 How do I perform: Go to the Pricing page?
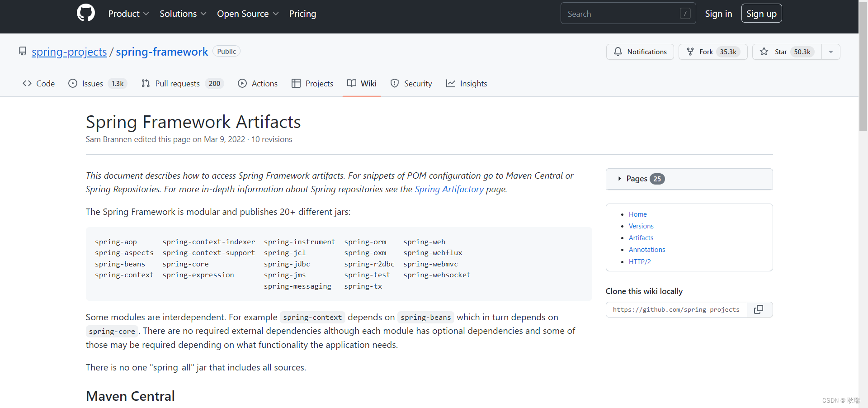coord(302,14)
